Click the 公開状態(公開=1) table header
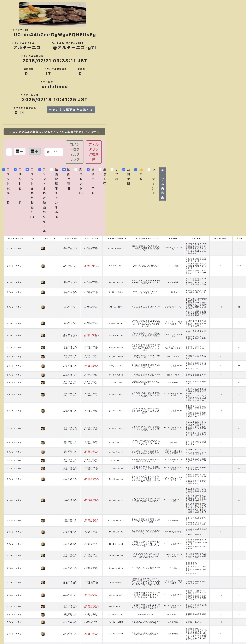Image resolution: width=246 pixels, height=644 pixels. point(221,238)
